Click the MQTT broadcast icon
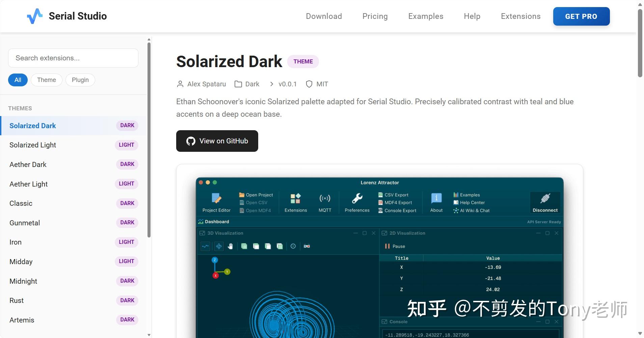 325,198
